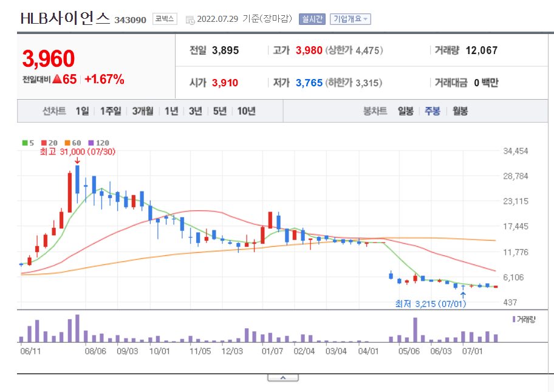Click the calendar icon beside the date
The width and height of the screenshot is (554, 392).
click(x=190, y=20)
